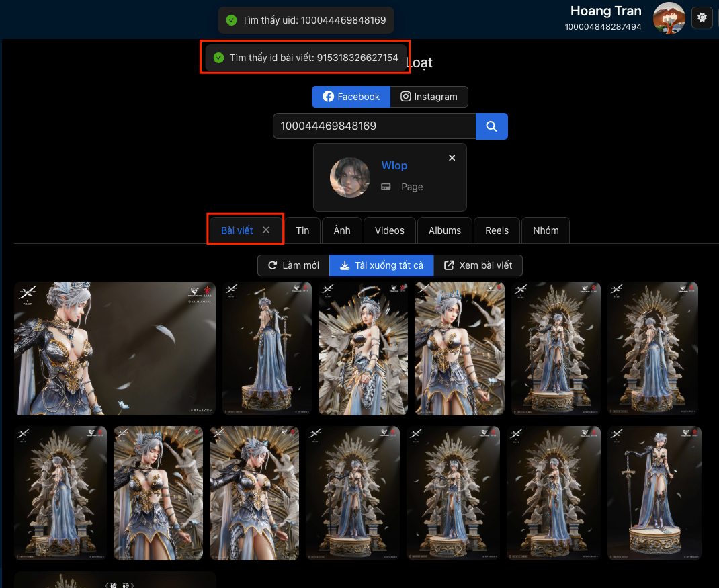719x588 pixels.
Task: Click the user id 100004848287494
Action: click(603, 27)
